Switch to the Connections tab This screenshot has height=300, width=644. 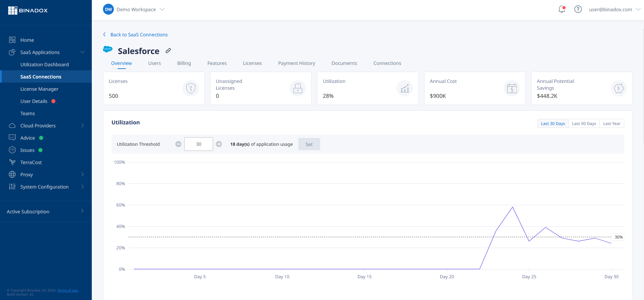(387, 63)
